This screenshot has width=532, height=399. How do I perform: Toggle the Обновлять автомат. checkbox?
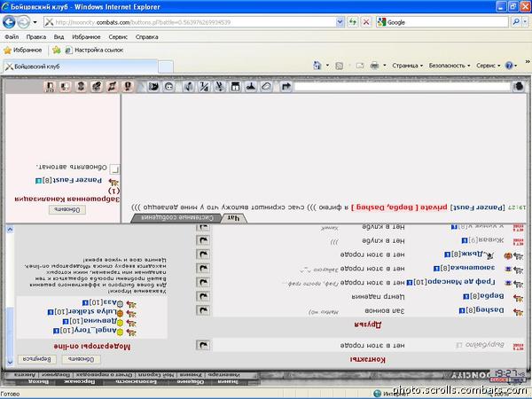(115, 168)
